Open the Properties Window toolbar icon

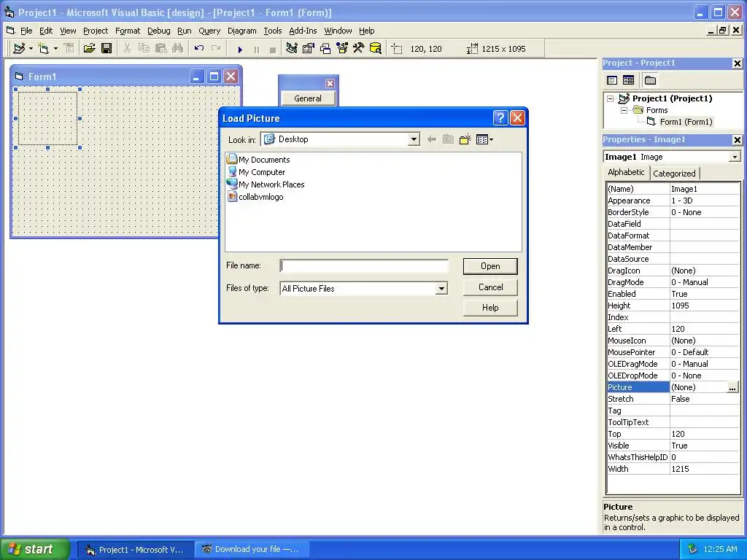[309, 48]
